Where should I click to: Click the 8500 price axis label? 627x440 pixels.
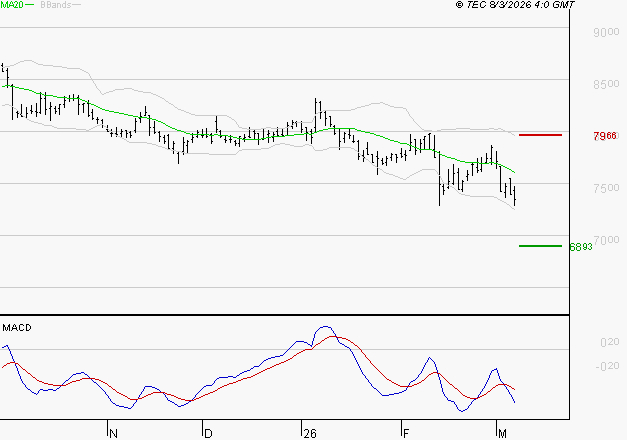point(606,84)
